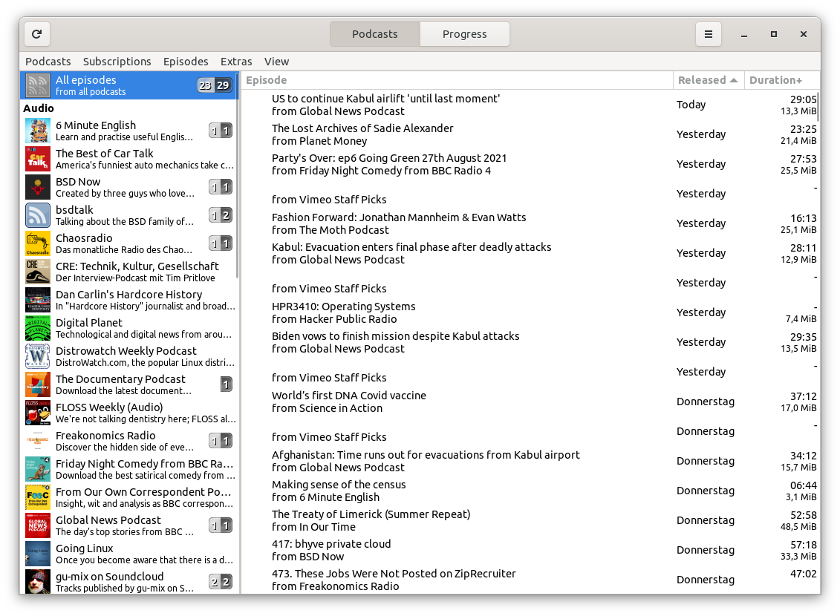Click the gu-mix on Soundcloud avatar

tap(37, 582)
